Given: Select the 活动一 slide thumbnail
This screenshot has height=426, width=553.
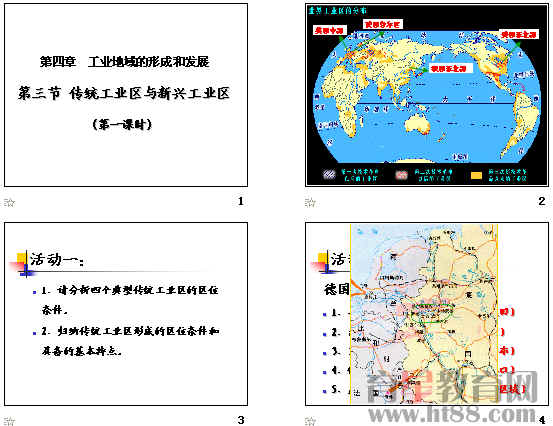Looking at the screenshot, I should point(126,314).
